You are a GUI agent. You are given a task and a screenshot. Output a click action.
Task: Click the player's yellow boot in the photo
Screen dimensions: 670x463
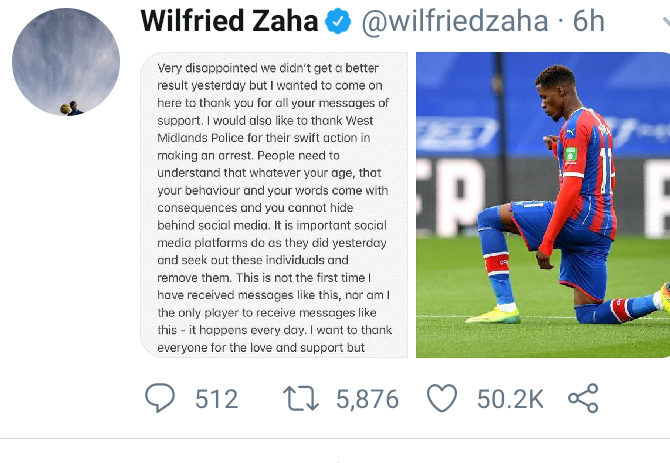click(x=493, y=316)
